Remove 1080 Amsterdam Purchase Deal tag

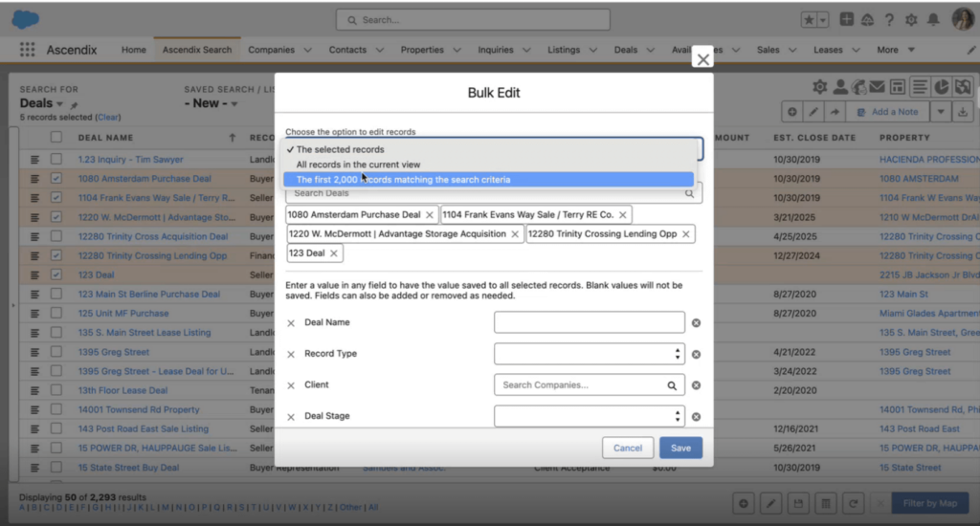[430, 215]
